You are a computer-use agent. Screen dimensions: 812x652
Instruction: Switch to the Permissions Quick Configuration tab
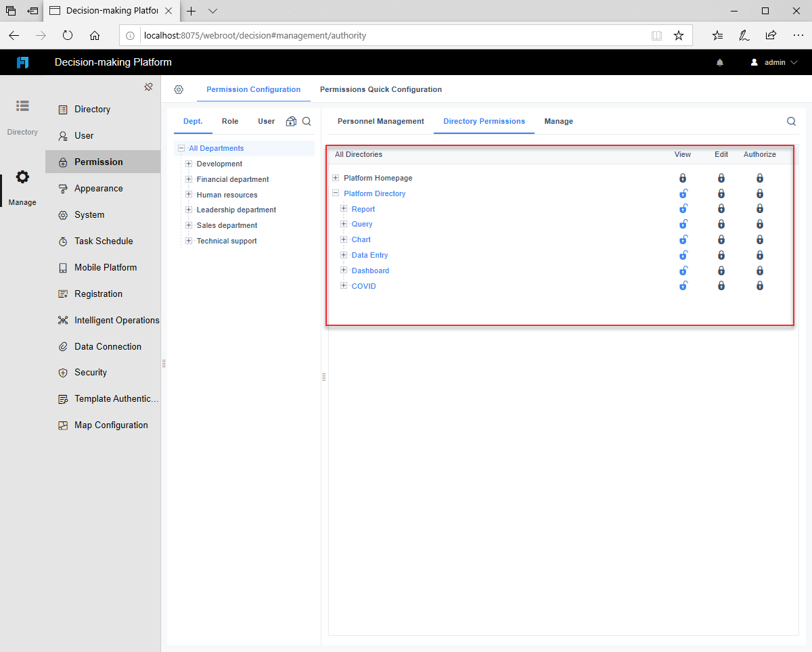point(381,89)
